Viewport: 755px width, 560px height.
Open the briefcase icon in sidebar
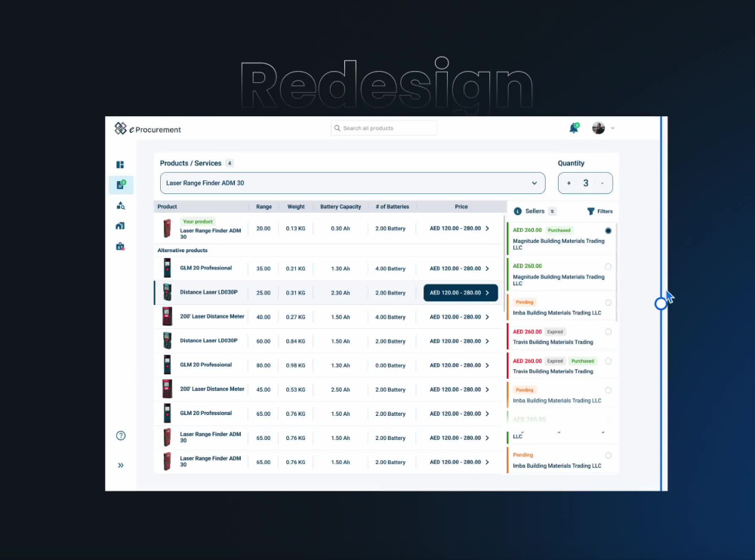click(x=120, y=246)
